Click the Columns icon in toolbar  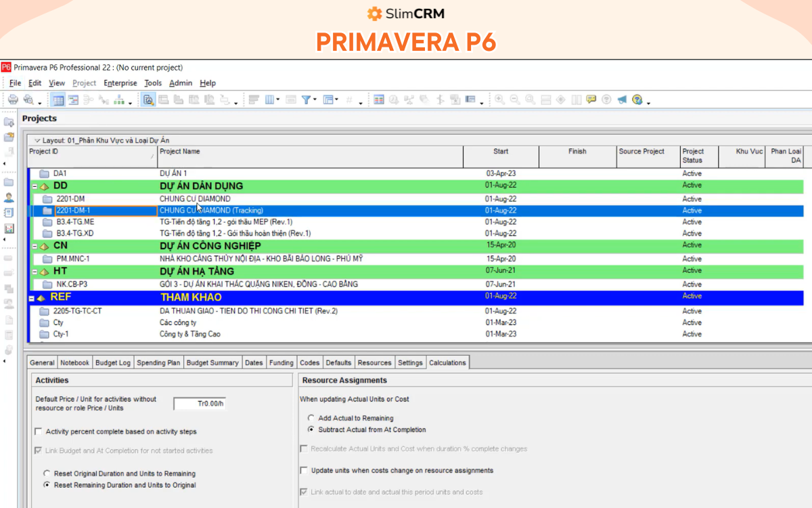[269, 100]
